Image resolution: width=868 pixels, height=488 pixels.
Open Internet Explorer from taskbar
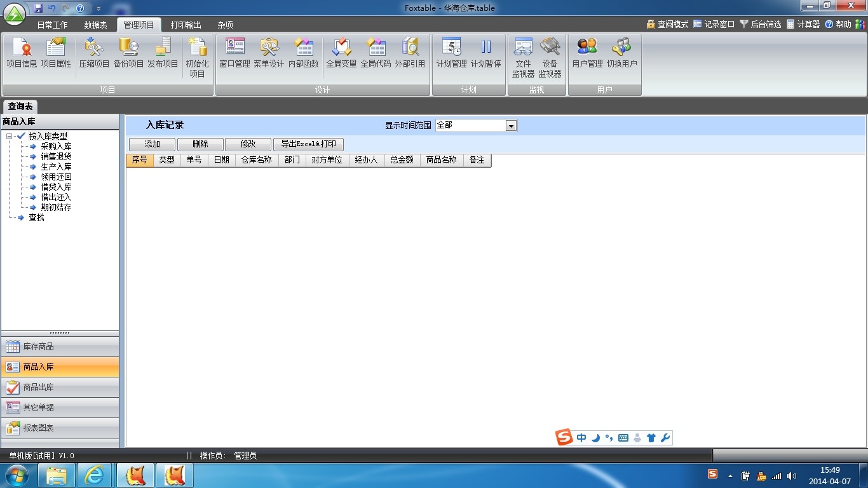(95, 475)
